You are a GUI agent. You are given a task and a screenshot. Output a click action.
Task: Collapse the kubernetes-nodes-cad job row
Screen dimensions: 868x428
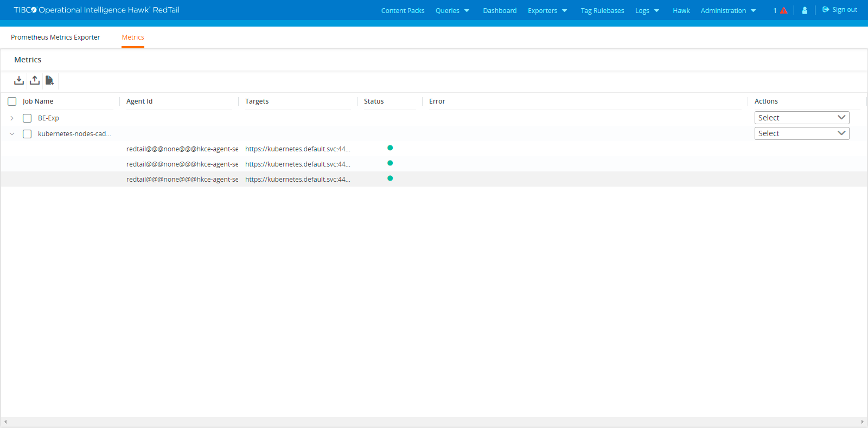coord(12,134)
